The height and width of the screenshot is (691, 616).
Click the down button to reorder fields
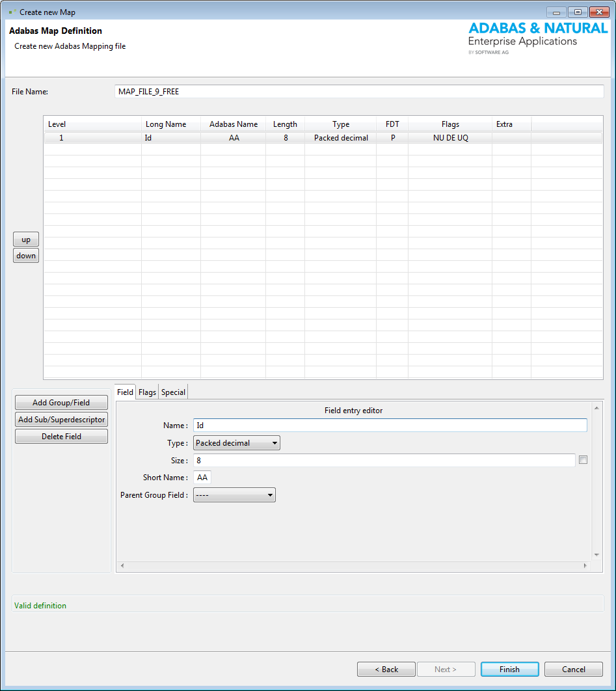25,255
